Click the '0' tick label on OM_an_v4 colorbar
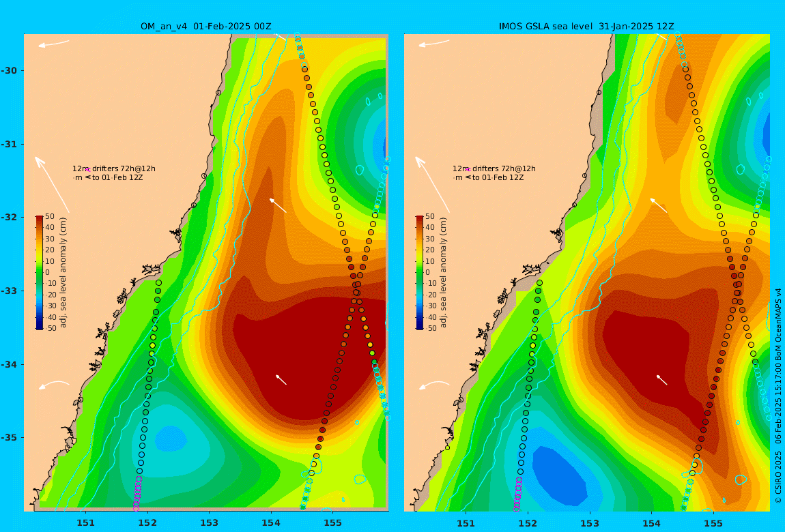Viewport: 785px width, 532px height. pyautogui.click(x=48, y=273)
